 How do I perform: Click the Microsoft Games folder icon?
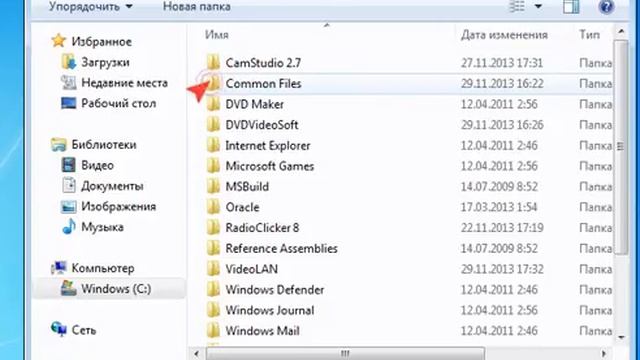(x=213, y=166)
